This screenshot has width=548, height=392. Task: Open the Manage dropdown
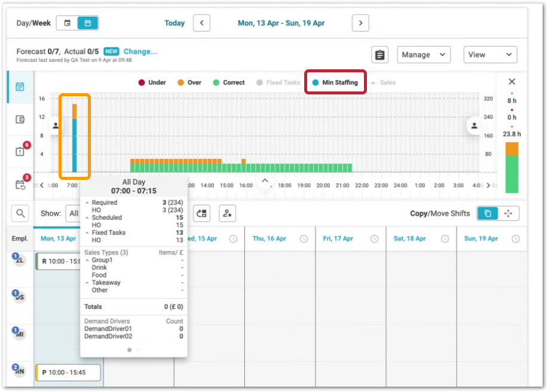point(424,55)
